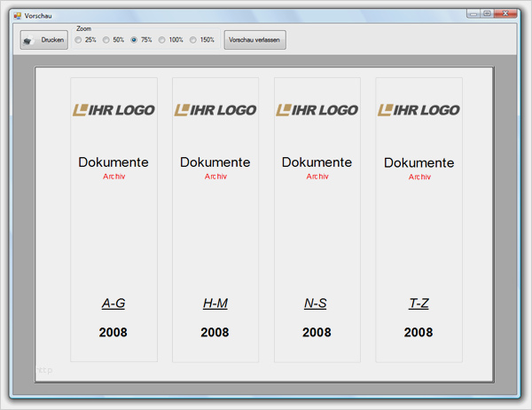Minimize the Vorschau window
The height and width of the screenshot is (410, 532).
click(x=473, y=13)
